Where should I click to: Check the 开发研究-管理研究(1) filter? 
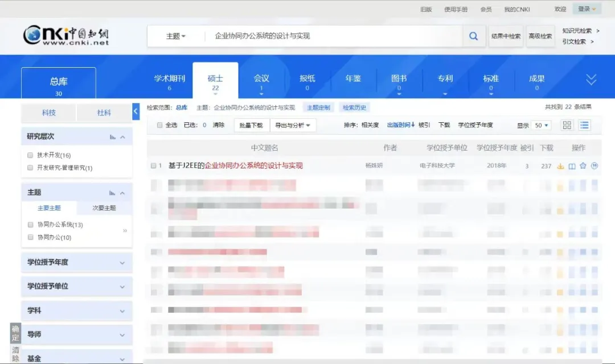tap(30, 168)
